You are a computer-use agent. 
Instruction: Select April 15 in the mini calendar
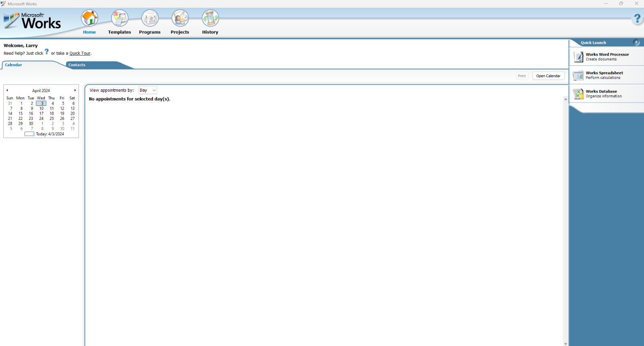[x=21, y=113]
